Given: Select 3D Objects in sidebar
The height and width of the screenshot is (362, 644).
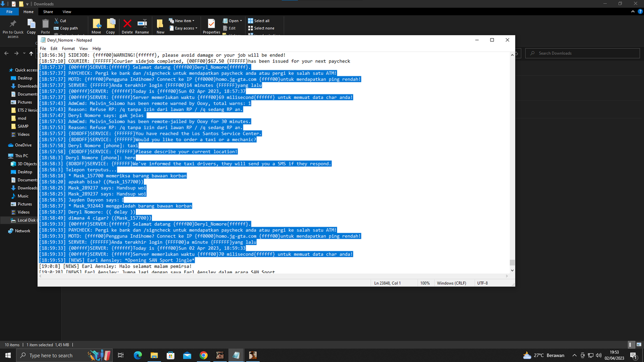Looking at the screenshot, I should tap(24, 164).
